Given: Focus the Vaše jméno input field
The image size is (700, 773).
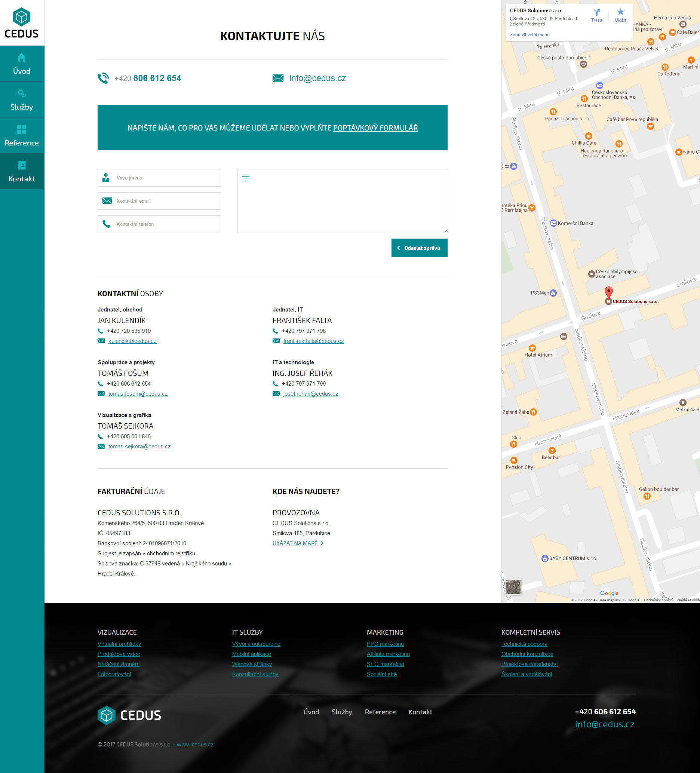Looking at the screenshot, I should pyautogui.click(x=159, y=178).
